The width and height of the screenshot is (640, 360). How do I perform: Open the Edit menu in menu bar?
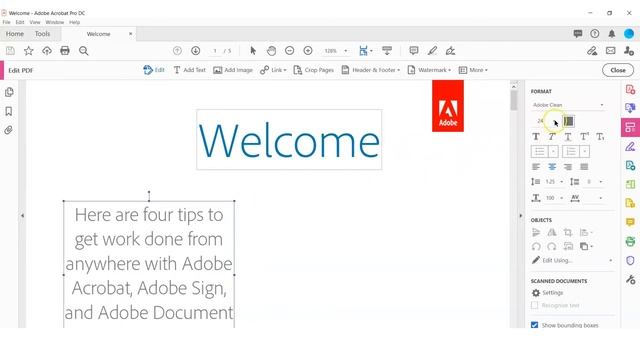[20, 22]
